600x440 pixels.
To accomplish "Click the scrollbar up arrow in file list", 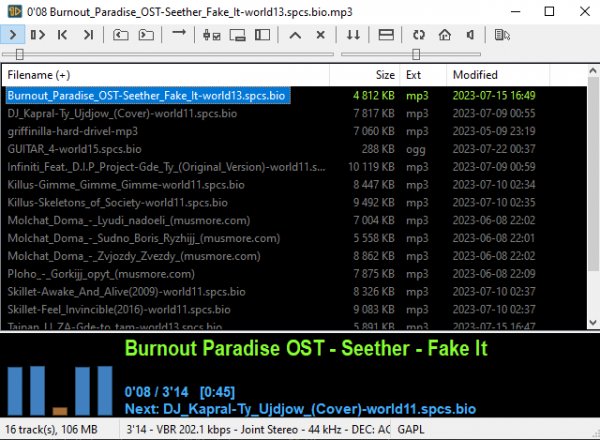I will click(593, 71).
